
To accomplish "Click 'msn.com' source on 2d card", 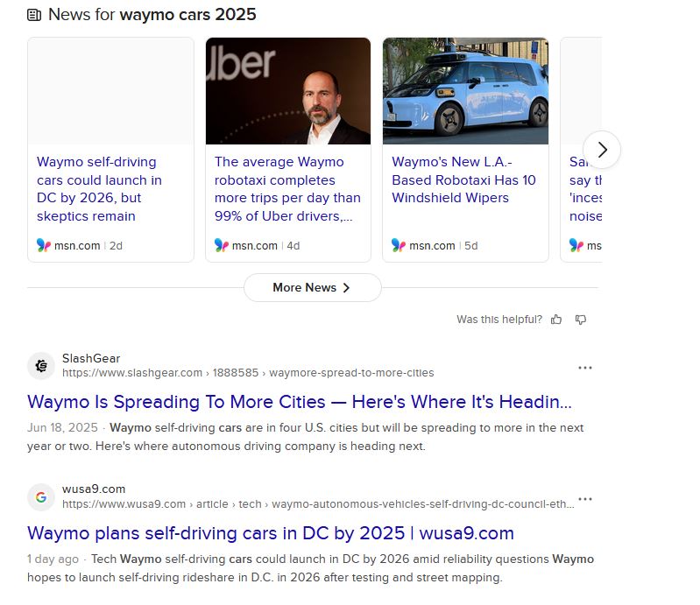I will pyautogui.click(x=77, y=246).
